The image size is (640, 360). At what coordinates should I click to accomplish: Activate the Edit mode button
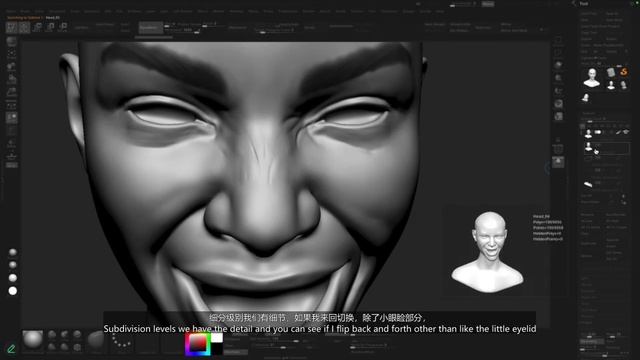pyautogui.click(x=11, y=27)
